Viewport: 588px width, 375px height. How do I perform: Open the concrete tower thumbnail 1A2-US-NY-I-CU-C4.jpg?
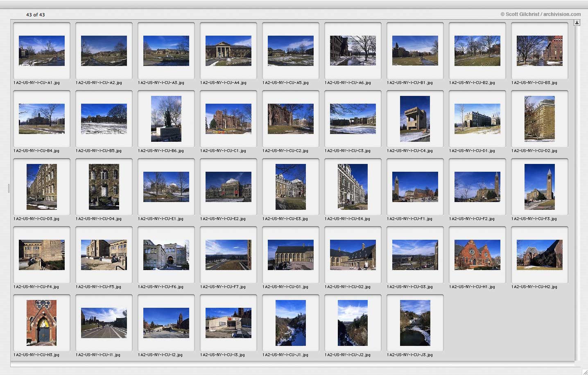[415, 119]
